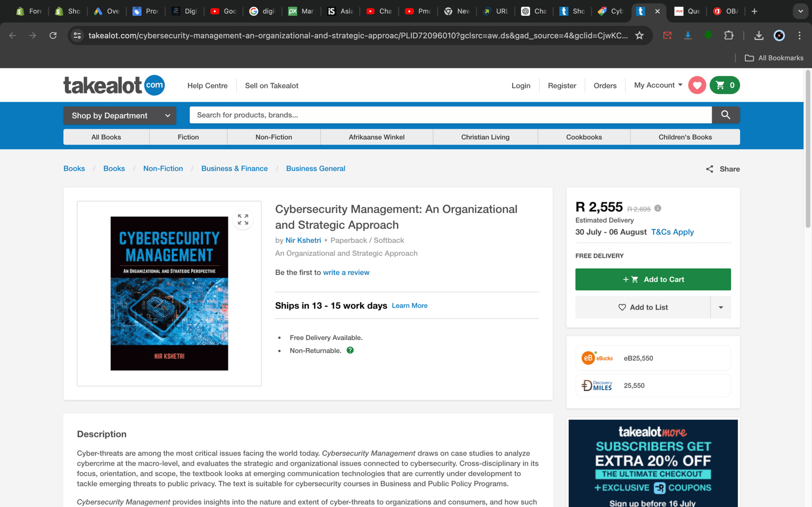
Task: Click the eBucks logo
Action: [597, 358]
